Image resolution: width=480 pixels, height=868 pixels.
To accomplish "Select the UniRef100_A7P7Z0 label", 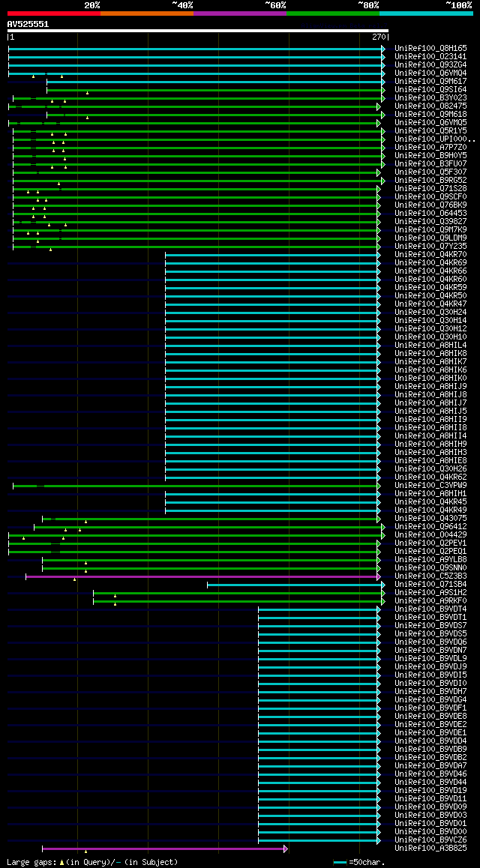I will pyautogui.click(x=430, y=148).
